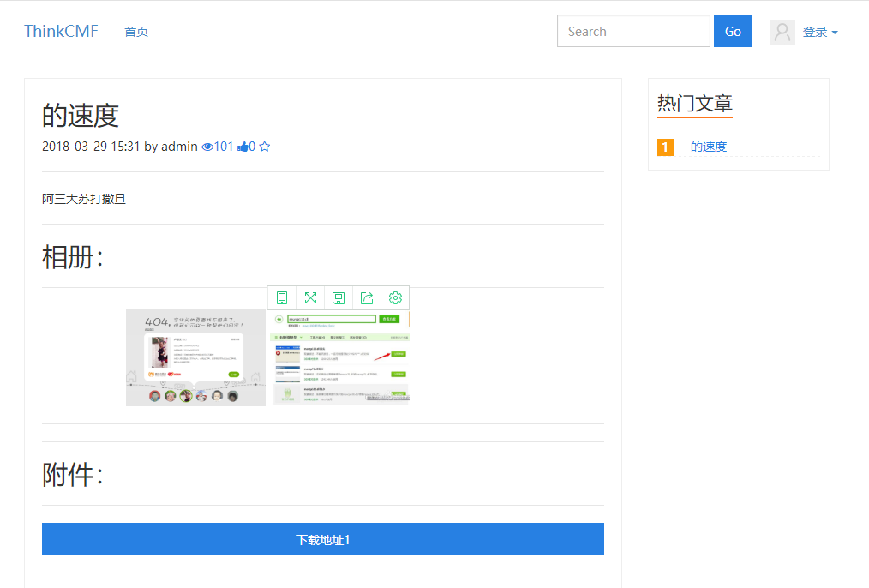Open the gear settings icon above image
This screenshot has width=869, height=588.
point(395,297)
